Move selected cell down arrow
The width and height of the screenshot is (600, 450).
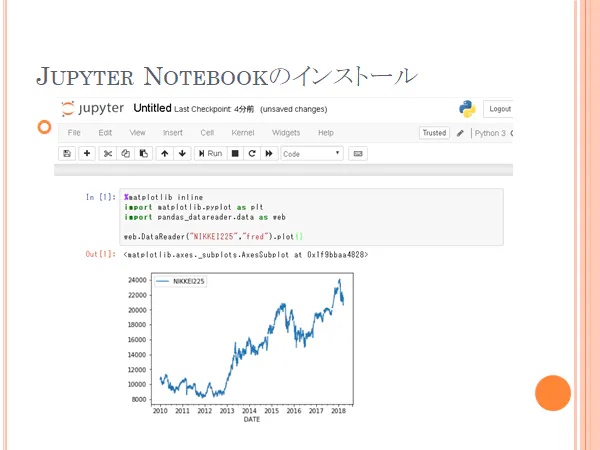click(182, 153)
